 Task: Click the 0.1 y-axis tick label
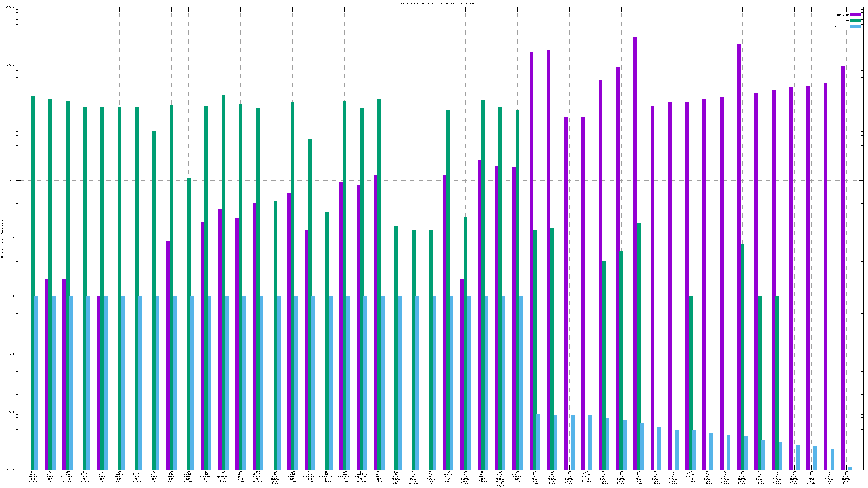pos(12,354)
